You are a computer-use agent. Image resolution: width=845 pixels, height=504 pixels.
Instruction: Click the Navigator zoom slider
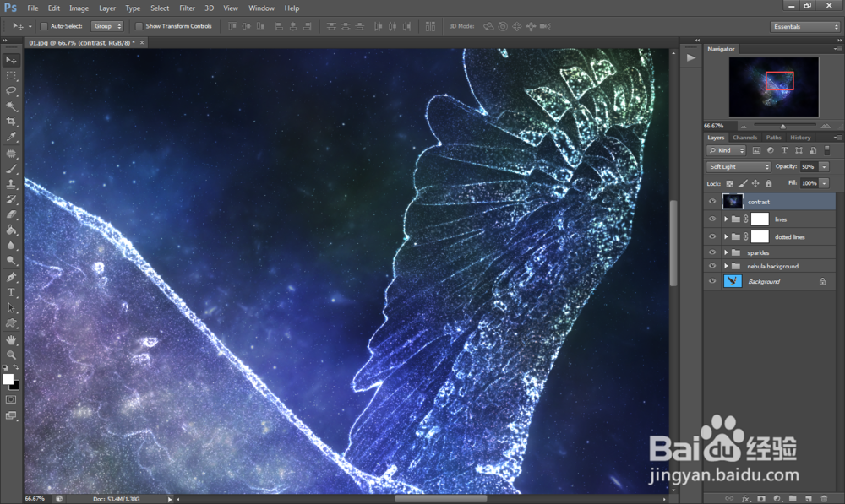pyautogui.click(x=783, y=126)
